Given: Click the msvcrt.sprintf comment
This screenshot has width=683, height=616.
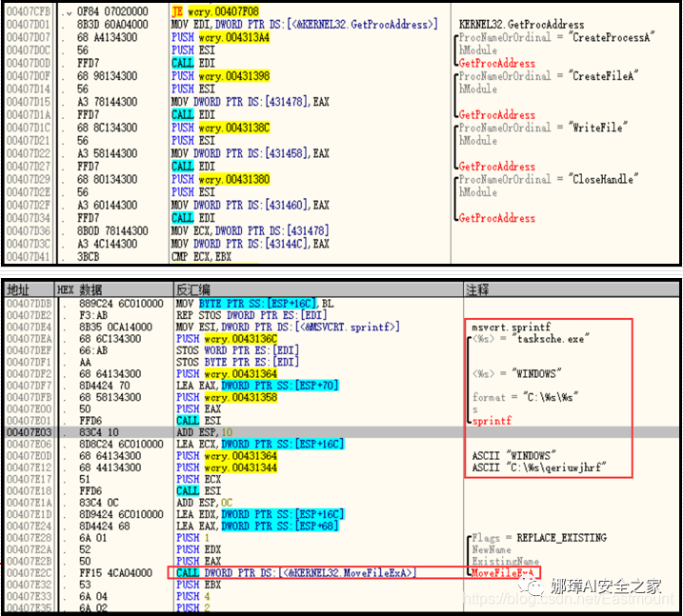Looking at the screenshot, I should [x=511, y=327].
